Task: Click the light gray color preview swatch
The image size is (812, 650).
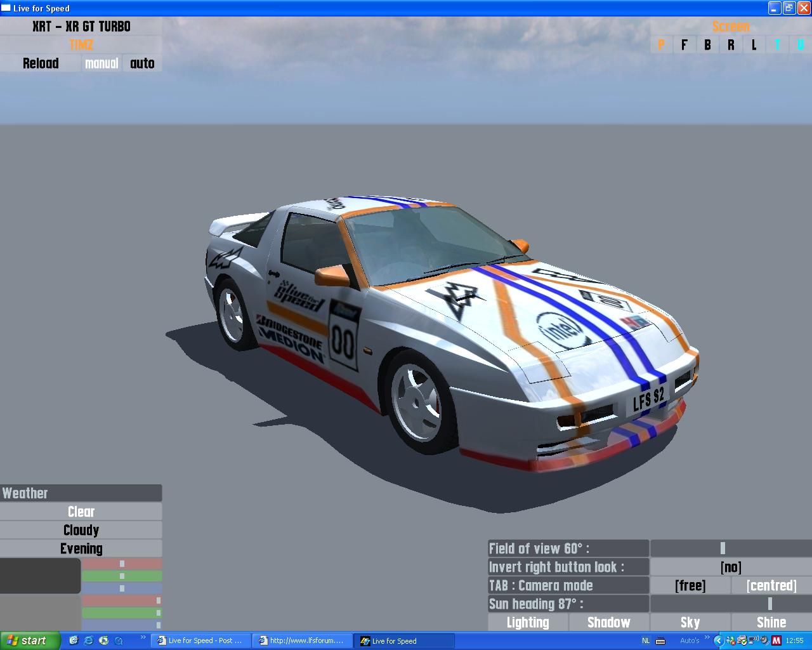Action: [41, 613]
